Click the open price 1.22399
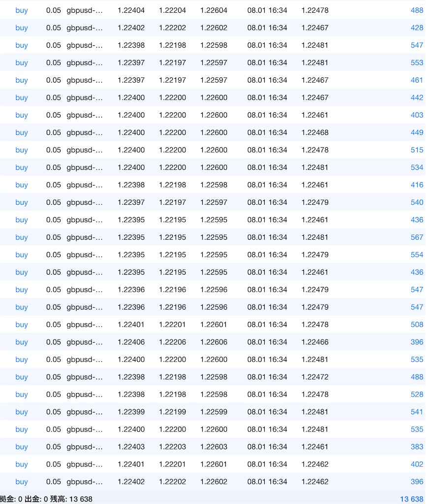This screenshot has height=504, width=426. pyautogui.click(x=131, y=412)
